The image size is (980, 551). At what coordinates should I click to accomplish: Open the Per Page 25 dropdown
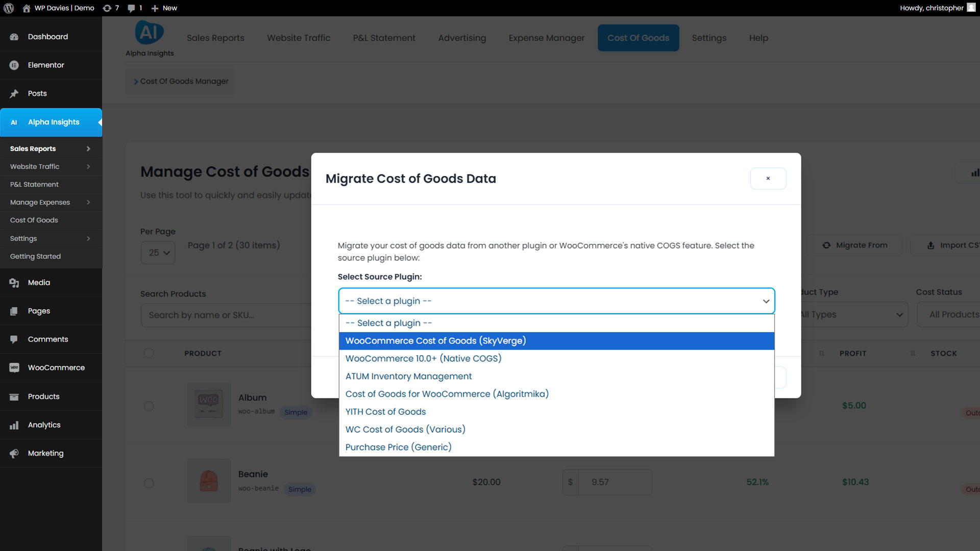point(158,253)
